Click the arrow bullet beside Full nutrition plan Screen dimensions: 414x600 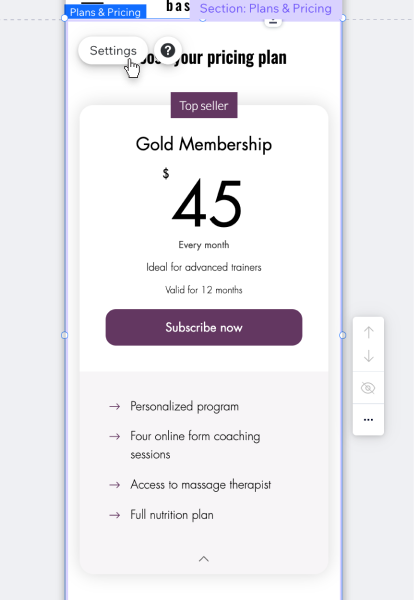[x=115, y=515]
